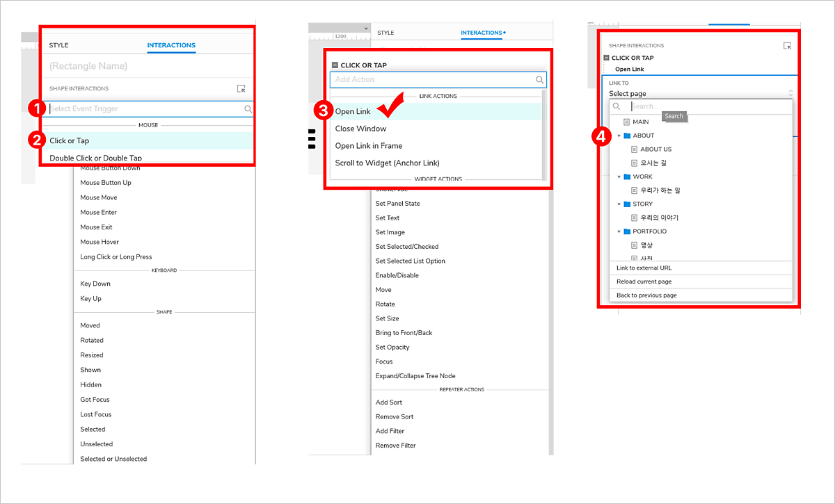Choose Link to external URL option
Viewport: 835px width, 504px height.
[701, 268]
